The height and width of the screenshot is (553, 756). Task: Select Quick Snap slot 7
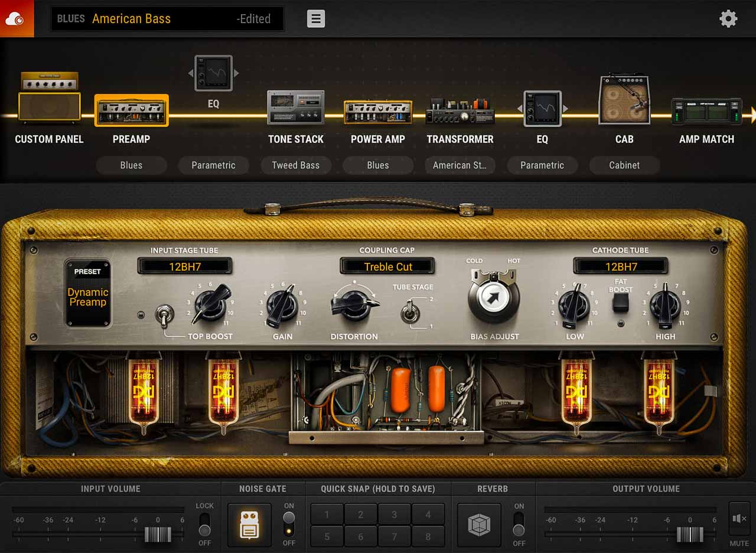point(394,536)
